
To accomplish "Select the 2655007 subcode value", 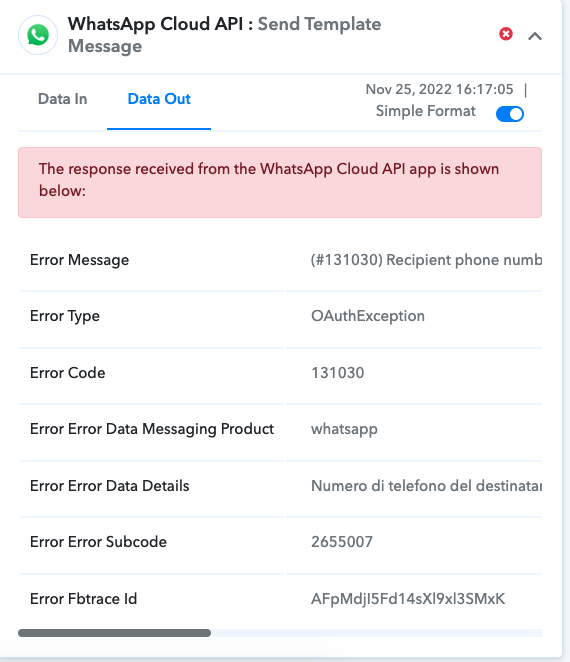I will [x=342, y=542].
